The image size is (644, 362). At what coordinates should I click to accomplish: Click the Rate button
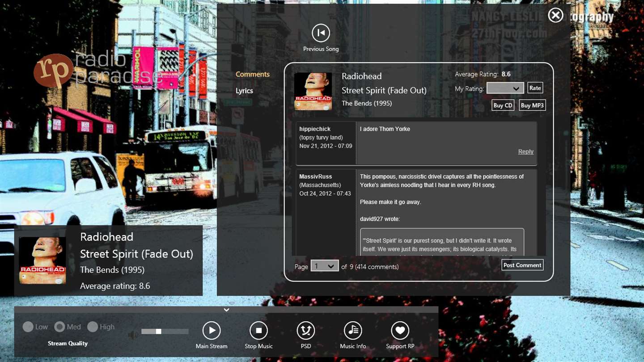535,88
